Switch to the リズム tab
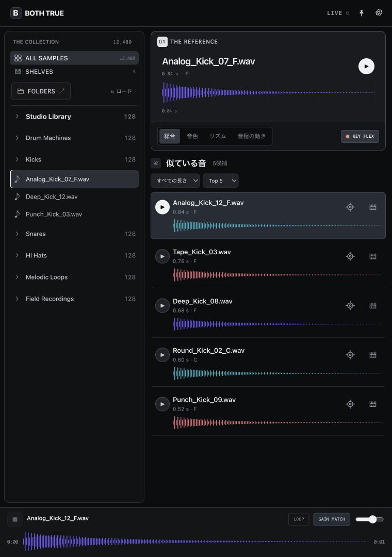Viewport: 392px width, 557px height. pyautogui.click(x=218, y=136)
